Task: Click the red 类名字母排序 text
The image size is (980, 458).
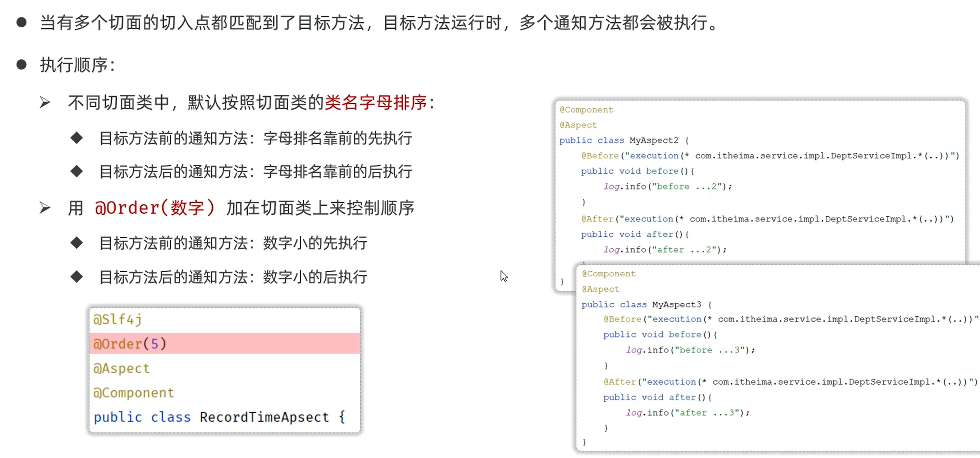Action: (x=376, y=102)
